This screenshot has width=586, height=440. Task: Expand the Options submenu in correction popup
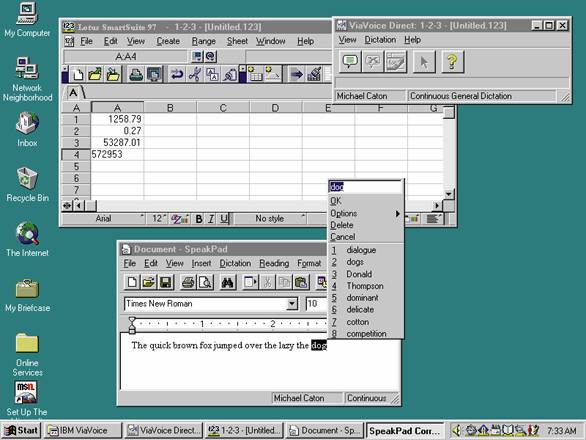(366, 213)
